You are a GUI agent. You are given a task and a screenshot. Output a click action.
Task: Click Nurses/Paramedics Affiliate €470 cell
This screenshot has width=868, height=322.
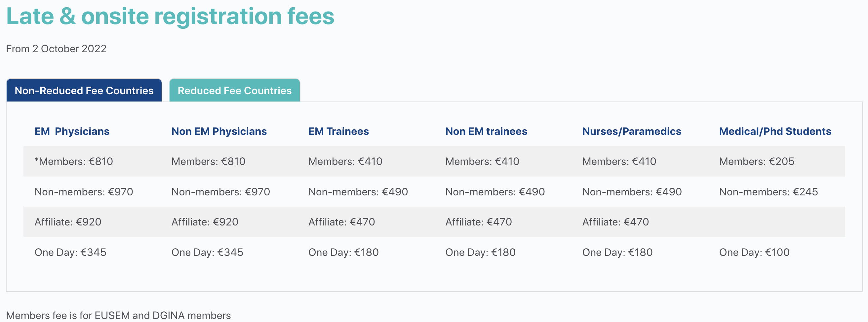tap(615, 222)
